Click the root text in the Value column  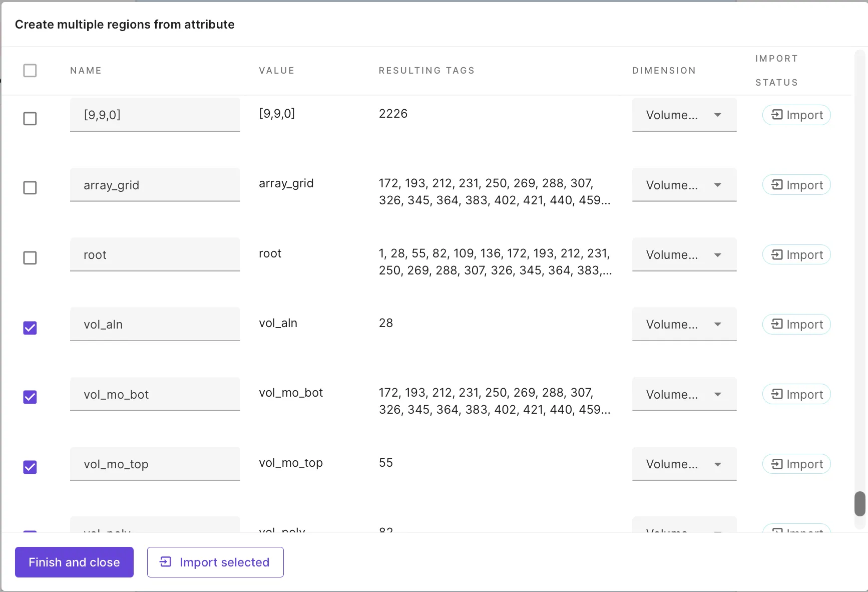coord(270,253)
